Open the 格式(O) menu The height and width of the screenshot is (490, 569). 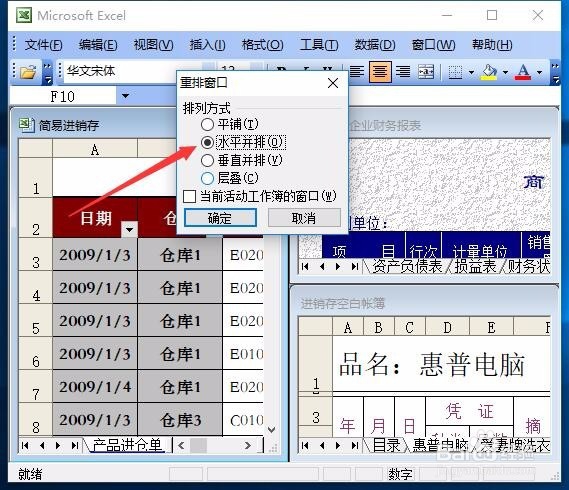point(263,45)
